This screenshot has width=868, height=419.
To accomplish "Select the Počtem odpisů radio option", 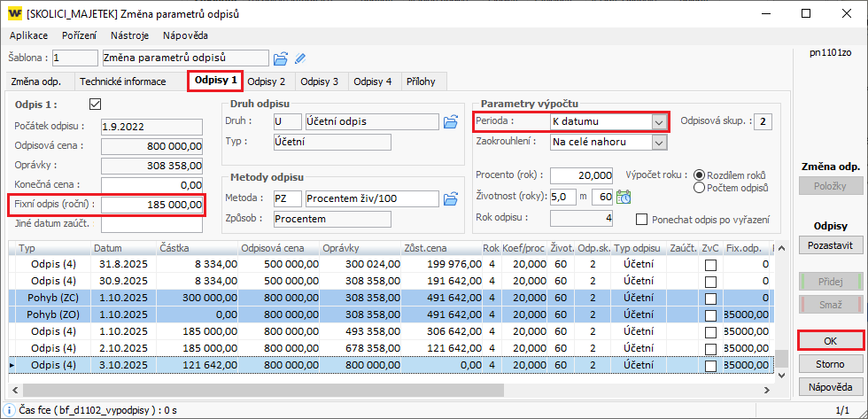I will pos(700,188).
